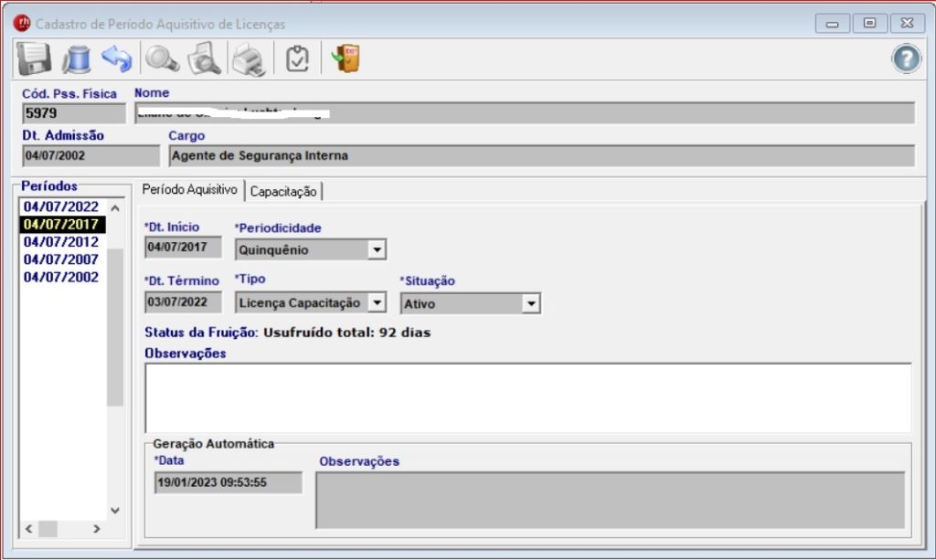Expand the Periodicidade dropdown

click(376, 249)
